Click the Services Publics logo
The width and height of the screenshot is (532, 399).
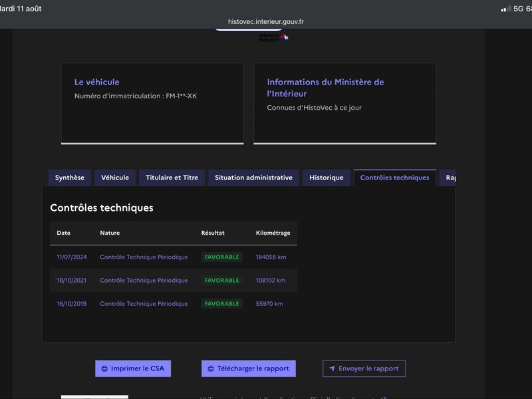click(x=273, y=37)
